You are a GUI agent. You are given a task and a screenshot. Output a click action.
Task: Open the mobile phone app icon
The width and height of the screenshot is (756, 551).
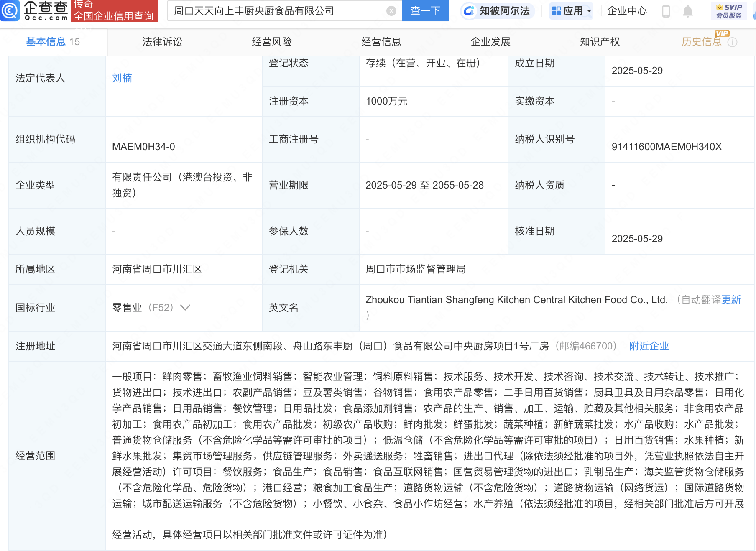(x=666, y=11)
